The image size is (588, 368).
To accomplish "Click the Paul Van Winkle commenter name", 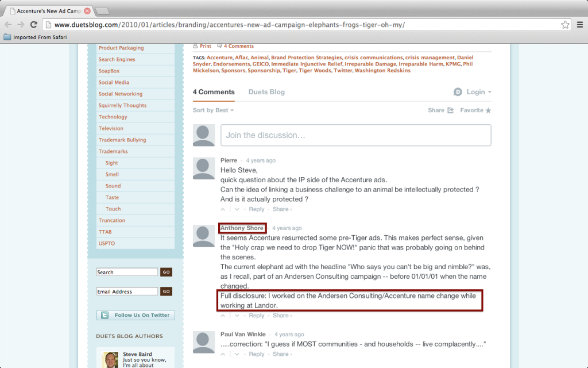I will [x=243, y=334].
